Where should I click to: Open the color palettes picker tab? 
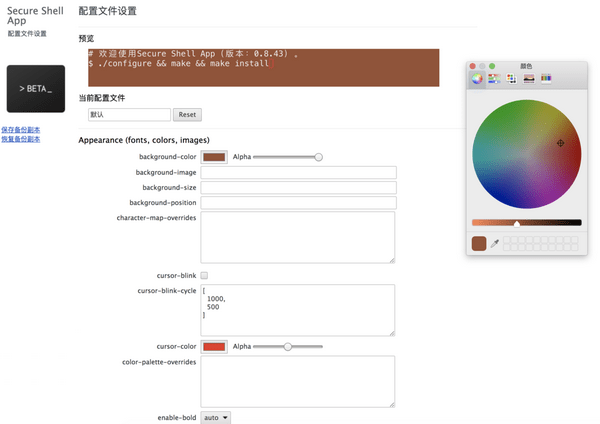pyautogui.click(x=512, y=79)
